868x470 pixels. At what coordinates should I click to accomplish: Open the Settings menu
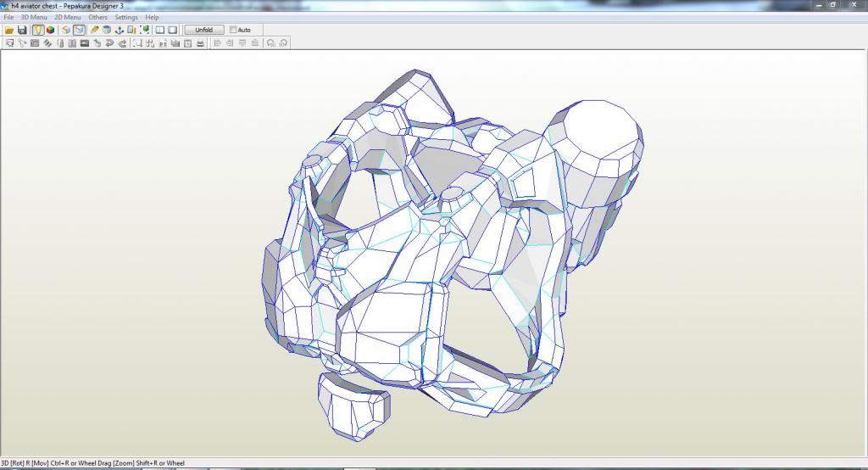126,17
